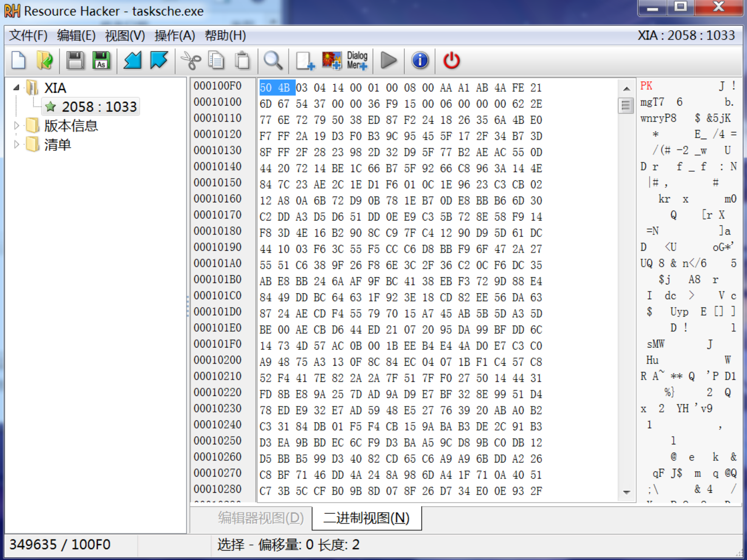
Task: Click the Open file folder icon
Action: pos(45,60)
